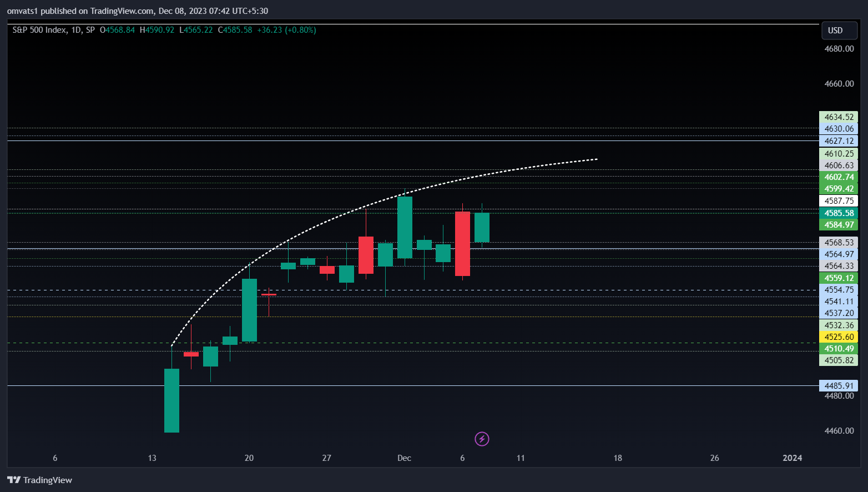Click the latest green candle
Viewport: 868px width, 492px height.
482,228
